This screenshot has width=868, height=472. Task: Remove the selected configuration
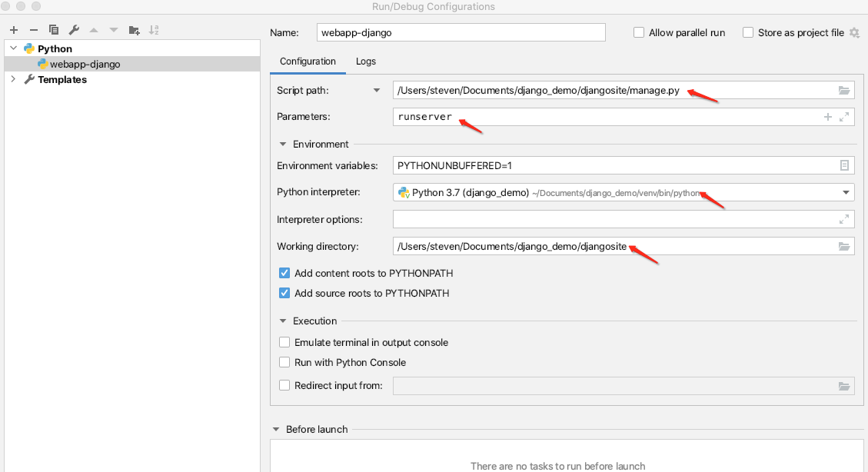coord(33,29)
